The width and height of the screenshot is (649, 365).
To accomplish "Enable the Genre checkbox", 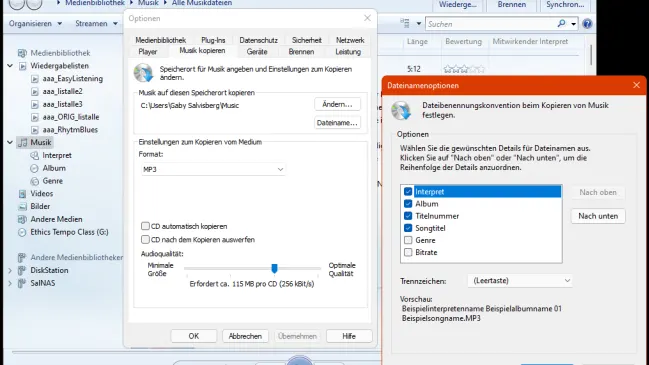I will [x=408, y=240].
